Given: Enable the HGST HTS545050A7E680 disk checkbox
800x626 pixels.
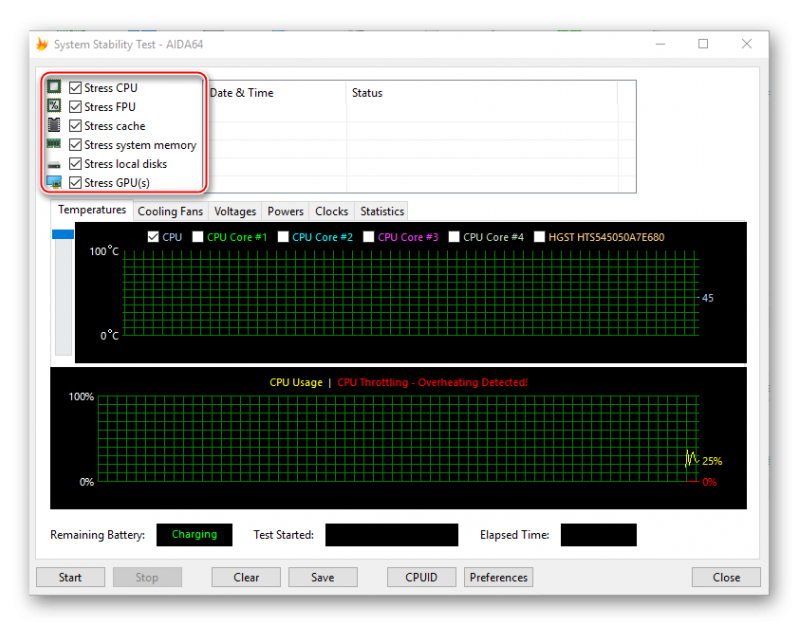Looking at the screenshot, I should click(539, 237).
